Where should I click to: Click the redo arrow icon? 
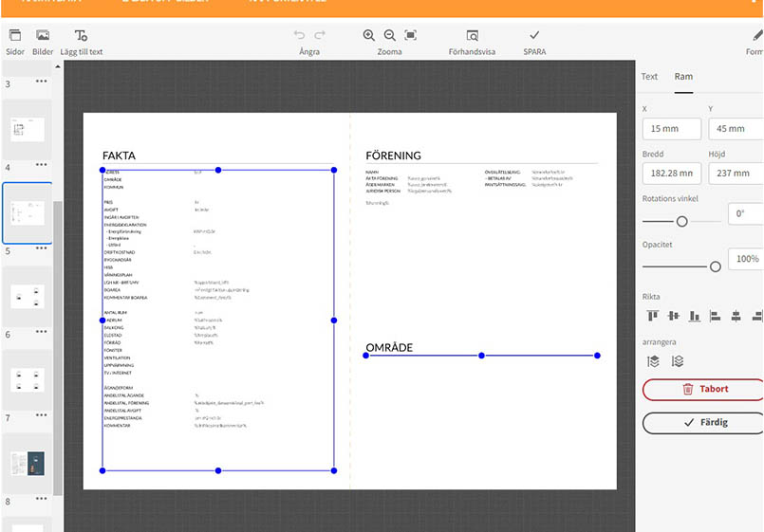(320, 35)
